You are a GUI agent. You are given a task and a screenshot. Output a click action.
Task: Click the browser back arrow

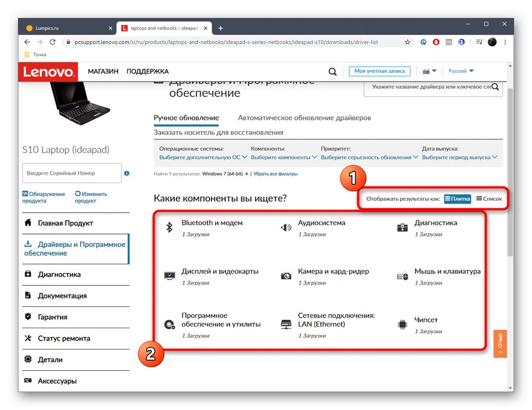(27, 42)
